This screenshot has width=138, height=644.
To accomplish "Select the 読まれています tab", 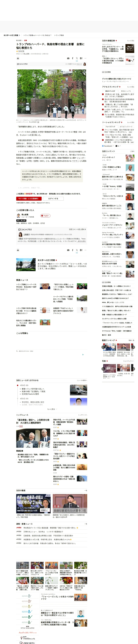I will 110,91.
